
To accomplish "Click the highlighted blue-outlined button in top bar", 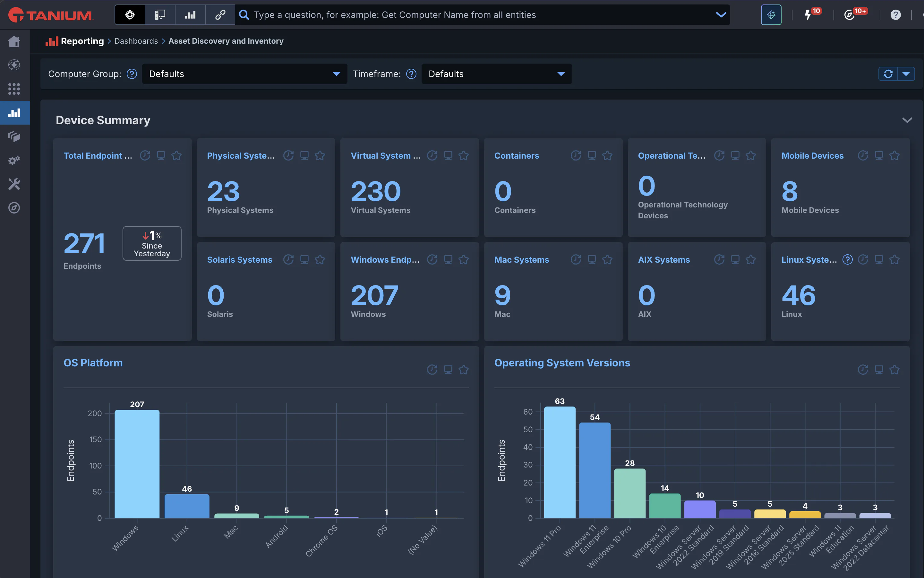I will (x=771, y=15).
